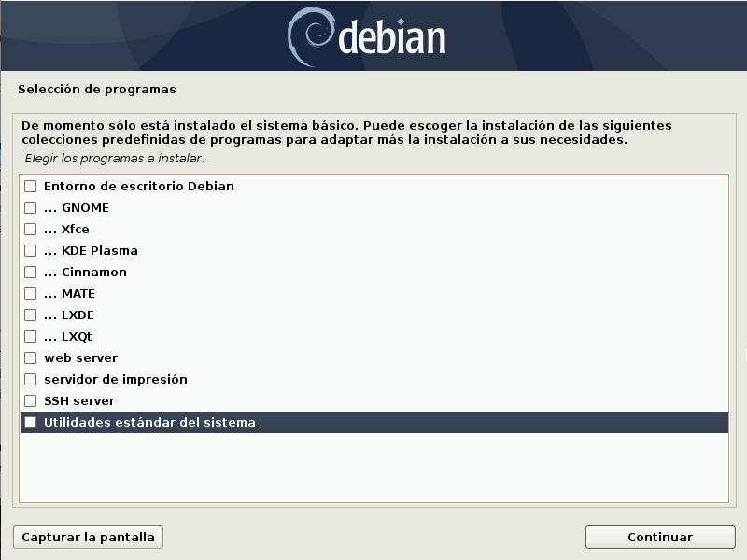Select the web server row label
Screen dimensions: 747x560
click(x=80, y=358)
